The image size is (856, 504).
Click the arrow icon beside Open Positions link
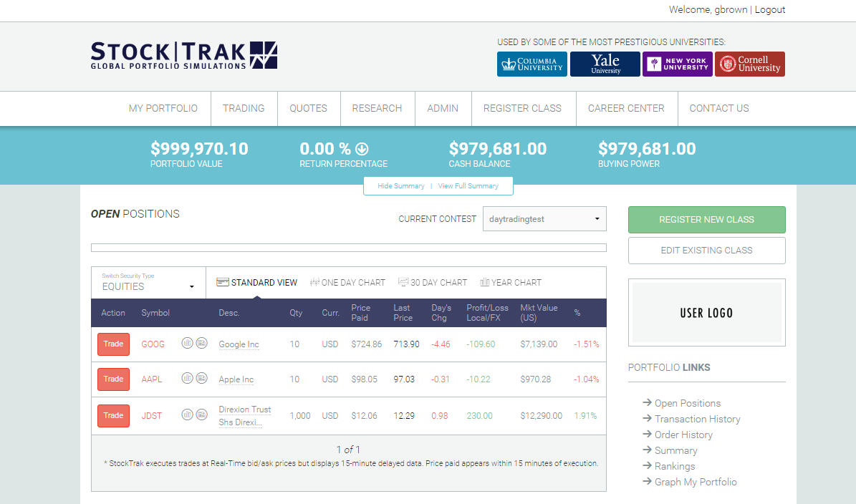coord(648,402)
